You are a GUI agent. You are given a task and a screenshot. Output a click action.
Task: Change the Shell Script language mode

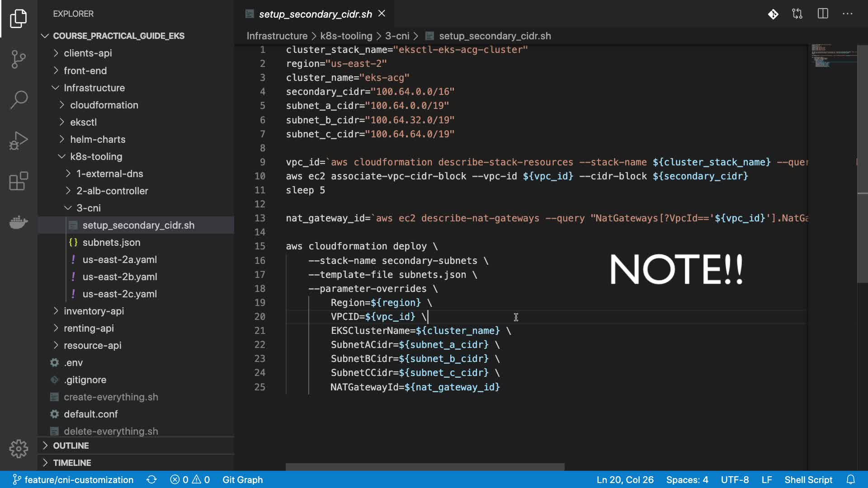[808, 479]
